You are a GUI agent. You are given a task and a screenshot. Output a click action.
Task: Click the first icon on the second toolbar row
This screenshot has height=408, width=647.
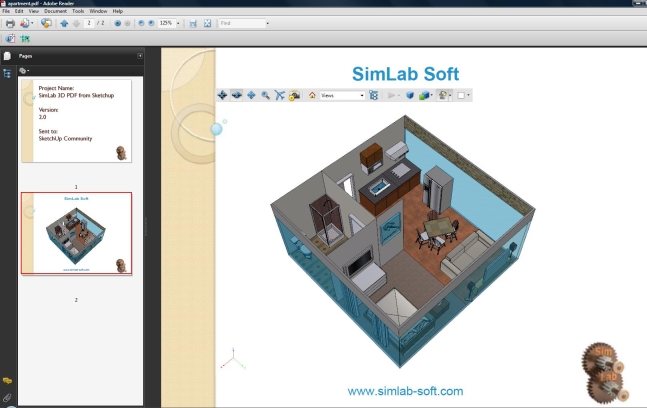click(x=10, y=39)
